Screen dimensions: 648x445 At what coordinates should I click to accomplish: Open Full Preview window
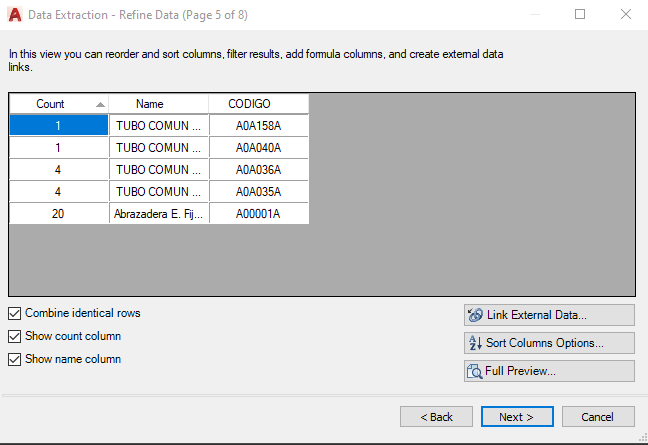(549, 371)
